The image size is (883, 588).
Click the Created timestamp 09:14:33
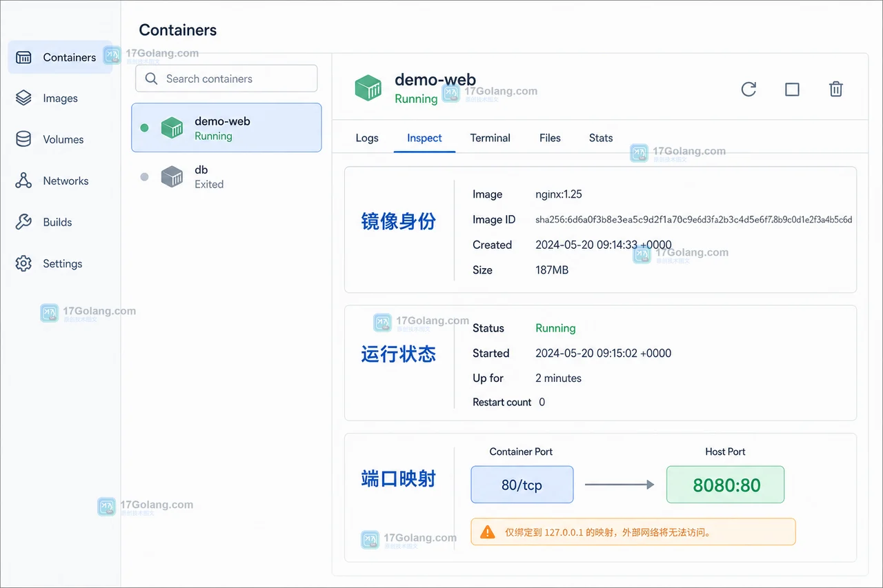(x=604, y=245)
